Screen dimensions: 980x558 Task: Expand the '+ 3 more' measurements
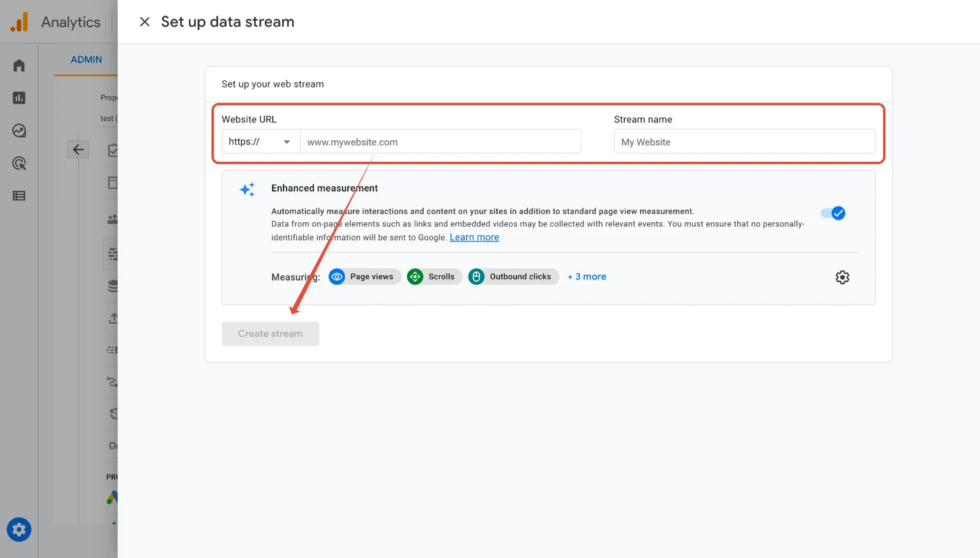(x=587, y=277)
